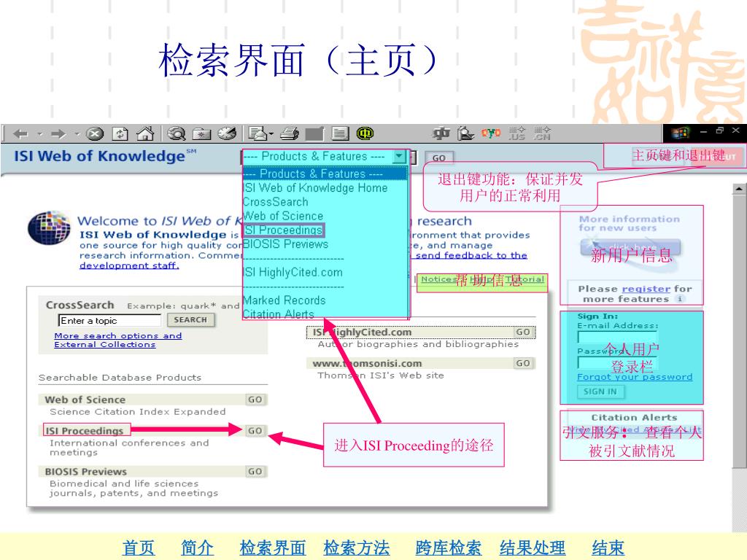Viewport: 747px width, 560px height.
Task: Click the Refresh page icon
Action: [x=120, y=134]
